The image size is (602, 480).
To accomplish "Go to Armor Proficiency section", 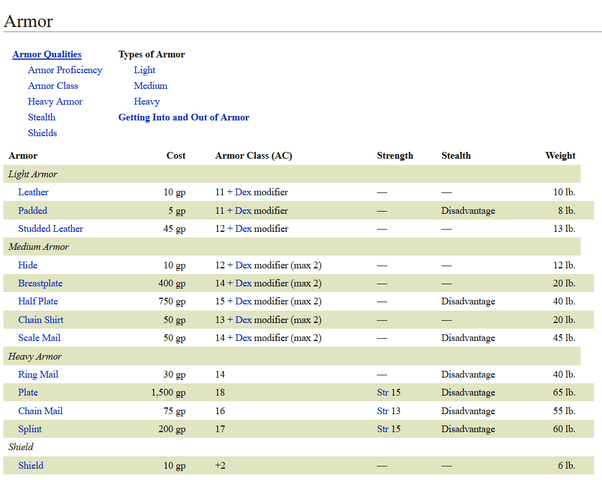I will coord(65,70).
